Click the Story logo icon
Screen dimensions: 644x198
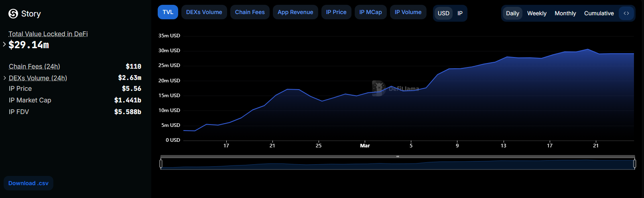pos(13,14)
